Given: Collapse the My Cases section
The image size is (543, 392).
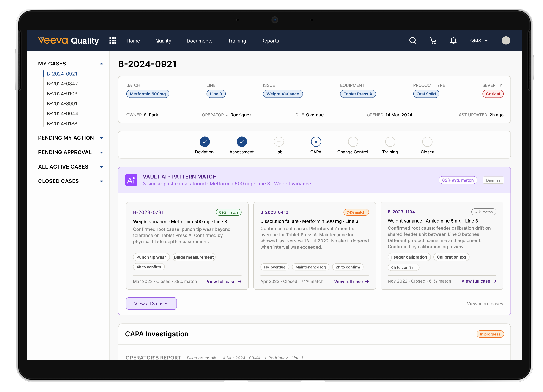Looking at the screenshot, I should 101,64.
